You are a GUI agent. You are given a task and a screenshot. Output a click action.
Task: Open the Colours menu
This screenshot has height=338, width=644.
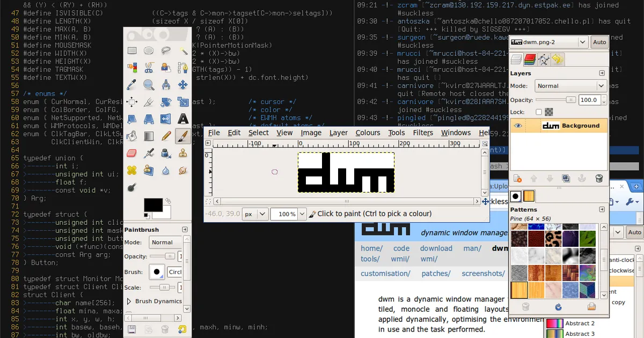368,133
